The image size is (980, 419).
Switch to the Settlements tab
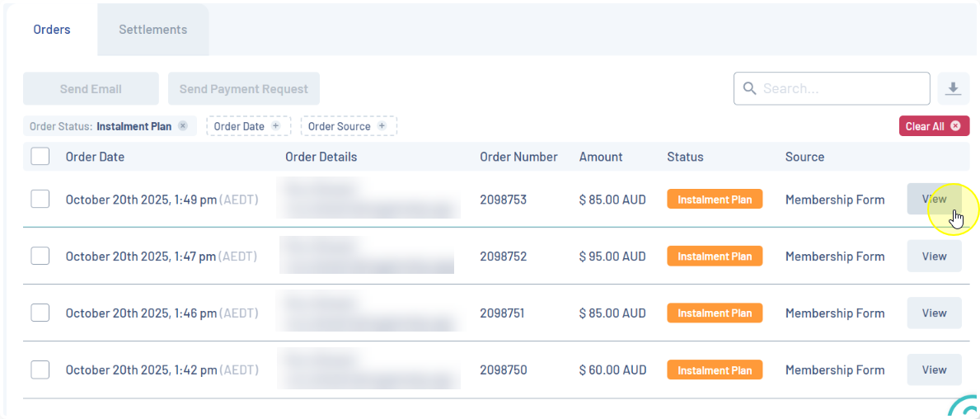pos(153,30)
